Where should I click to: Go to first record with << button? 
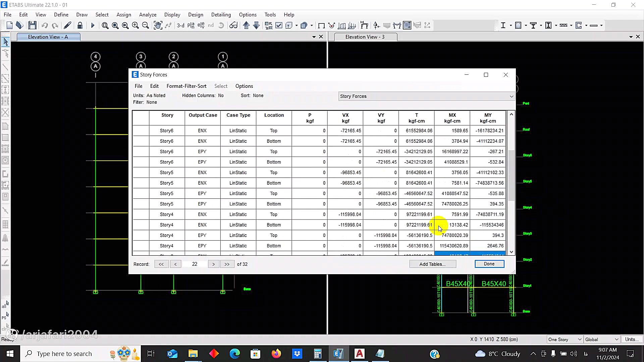161,264
